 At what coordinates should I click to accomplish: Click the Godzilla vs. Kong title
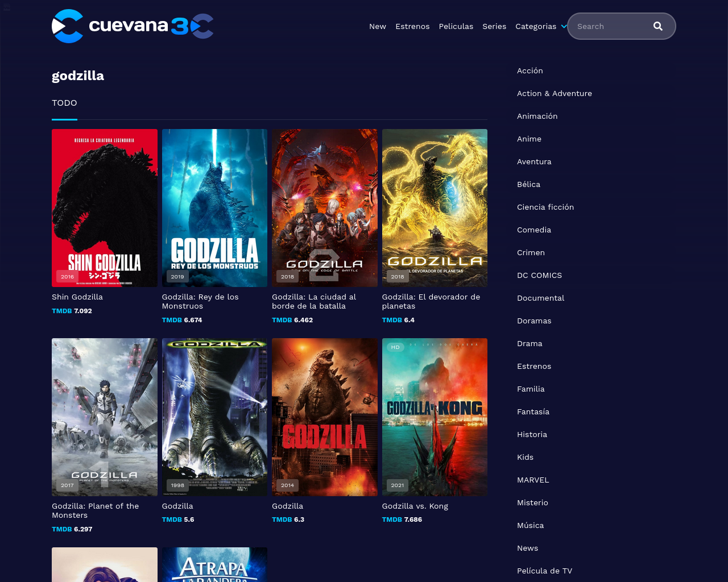[x=415, y=506]
